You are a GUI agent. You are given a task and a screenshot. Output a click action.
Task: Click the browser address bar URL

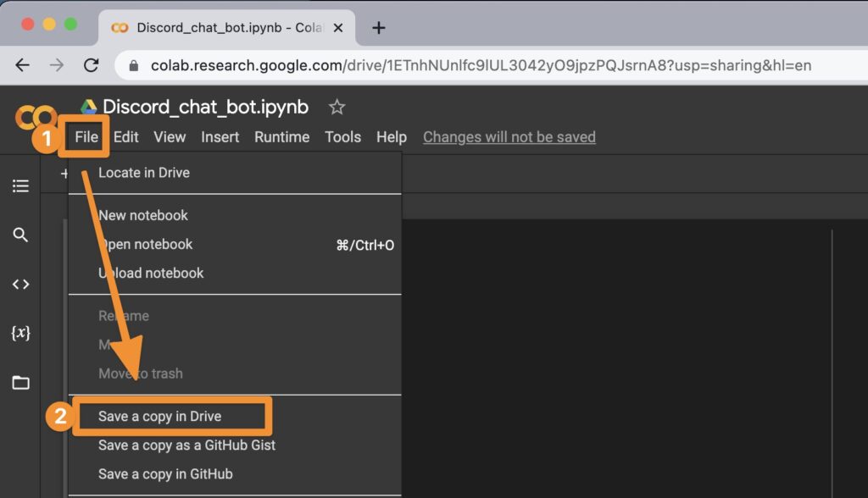[x=481, y=65]
